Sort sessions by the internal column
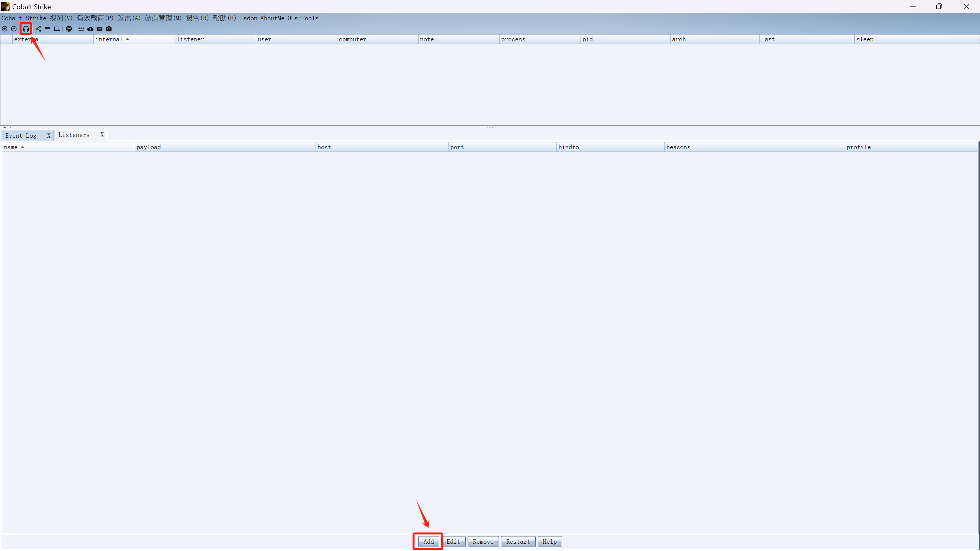This screenshot has width=980, height=551. (x=109, y=39)
